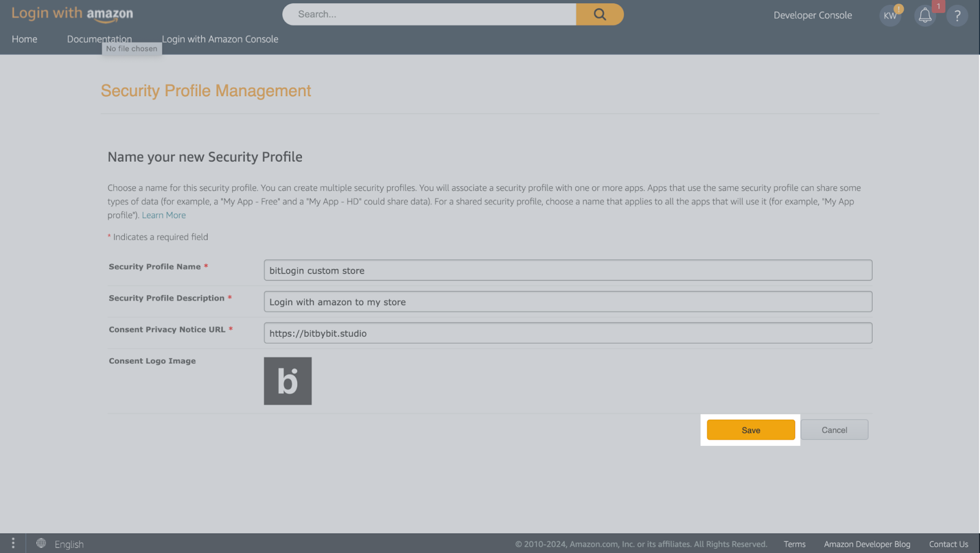This screenshot has height=553, width=980.
Task: Click the 'Name your new Security Profile' heading
Action: click(205, 157)
